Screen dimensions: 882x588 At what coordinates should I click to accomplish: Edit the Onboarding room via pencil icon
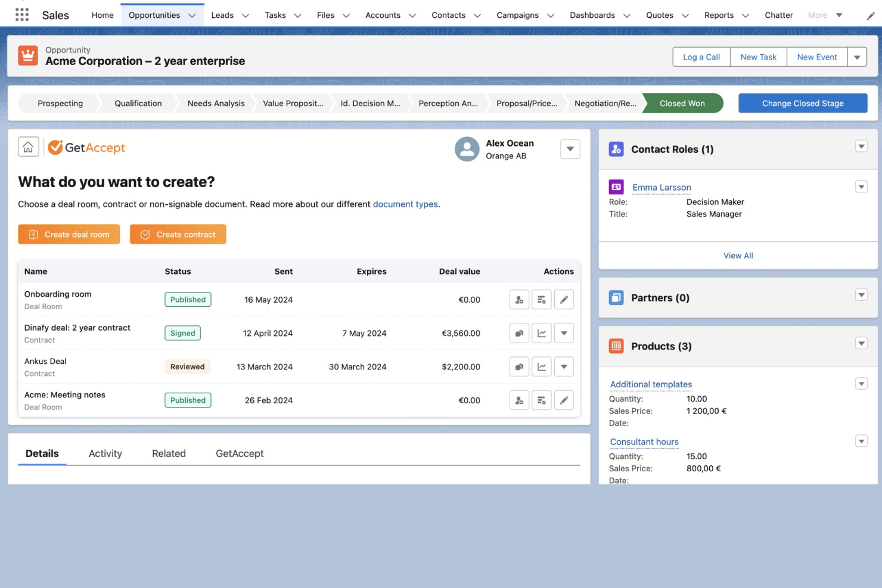(563, 299)
